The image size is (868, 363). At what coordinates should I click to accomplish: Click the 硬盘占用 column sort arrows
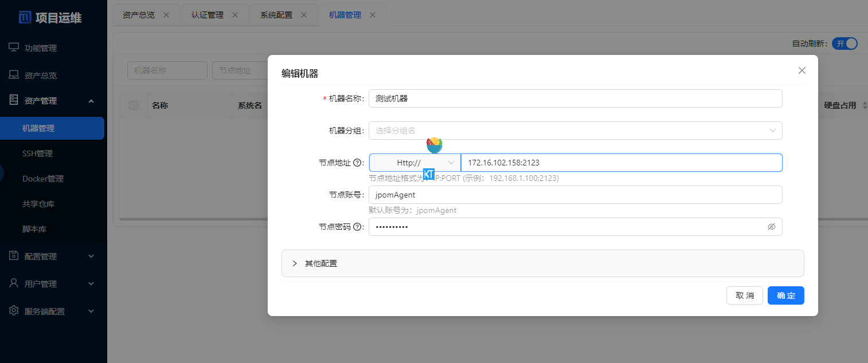[865, 105]
